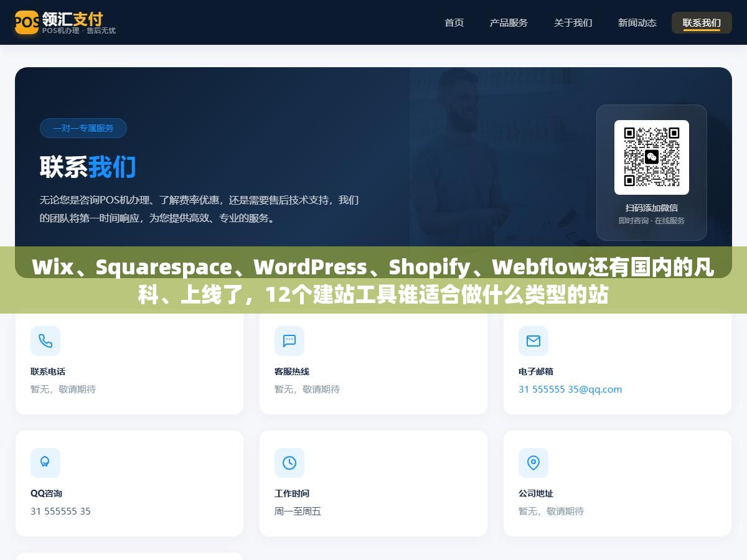Open the 31 555555 35@qq.com email link

570,390
